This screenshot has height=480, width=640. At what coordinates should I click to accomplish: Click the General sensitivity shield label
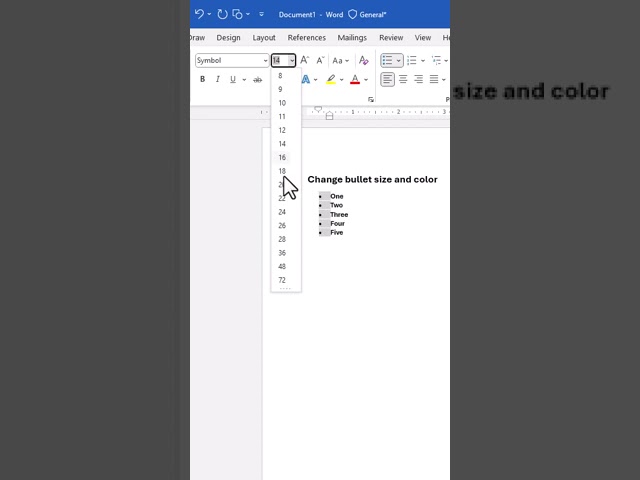[367, 14]
